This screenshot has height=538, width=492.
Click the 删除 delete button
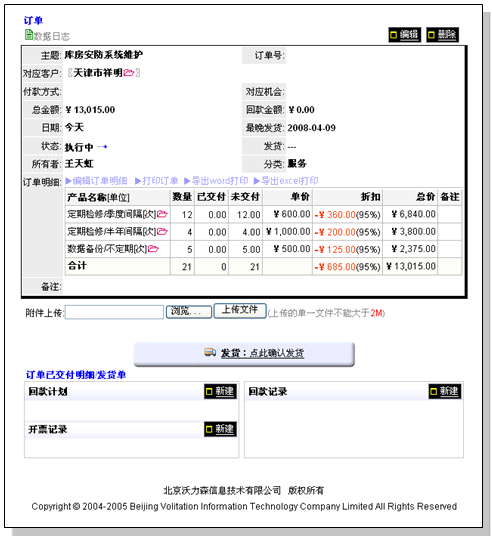pos(443,35)
